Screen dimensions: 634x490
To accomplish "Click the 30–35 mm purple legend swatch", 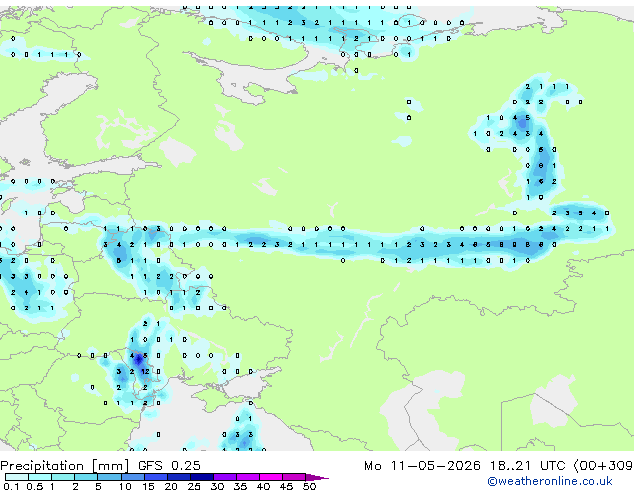I will click(225, 477).
